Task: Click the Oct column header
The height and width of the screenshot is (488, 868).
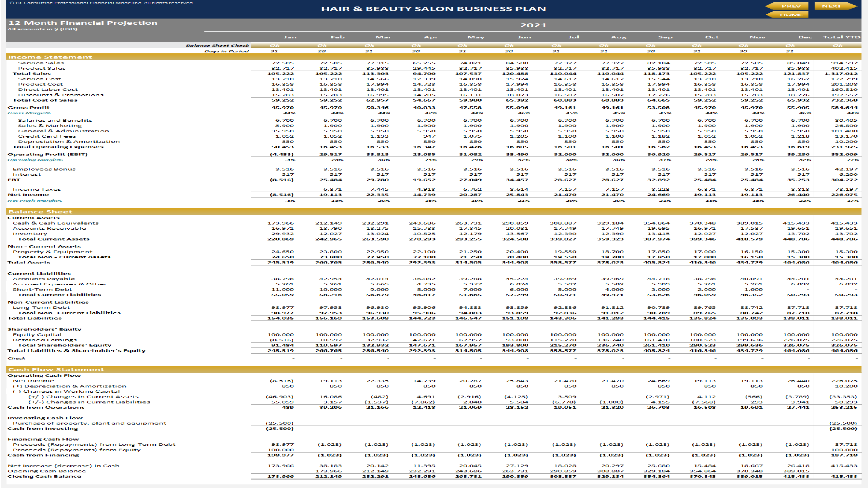Action: point(712,37)
